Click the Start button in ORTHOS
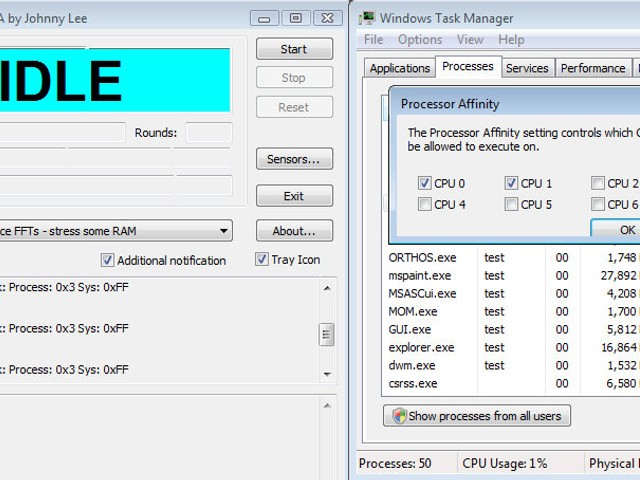 point(294,49)
